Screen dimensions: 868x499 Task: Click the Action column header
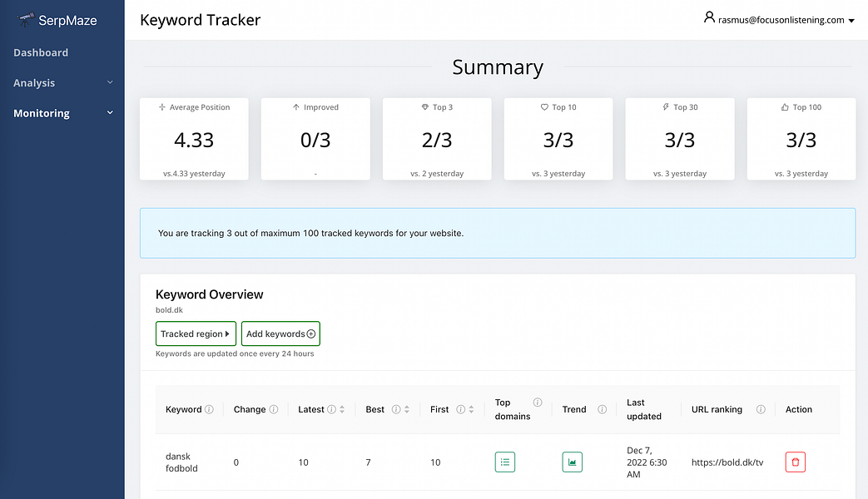(x=799, y=409)
